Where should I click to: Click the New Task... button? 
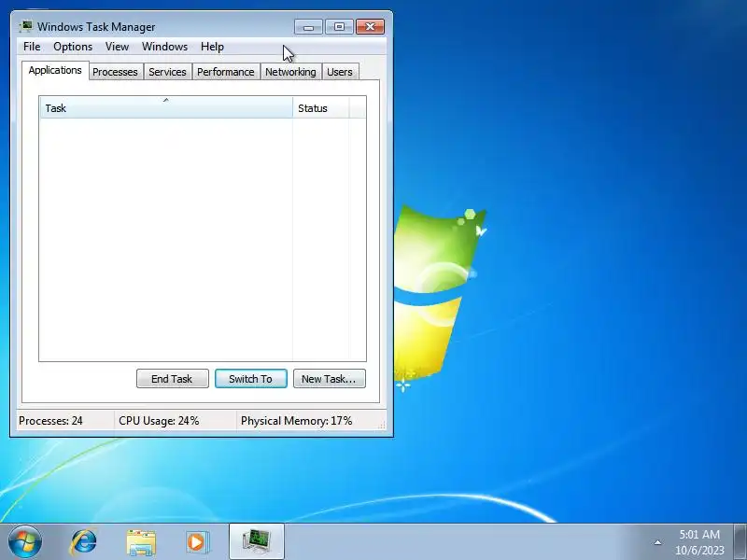330,379
